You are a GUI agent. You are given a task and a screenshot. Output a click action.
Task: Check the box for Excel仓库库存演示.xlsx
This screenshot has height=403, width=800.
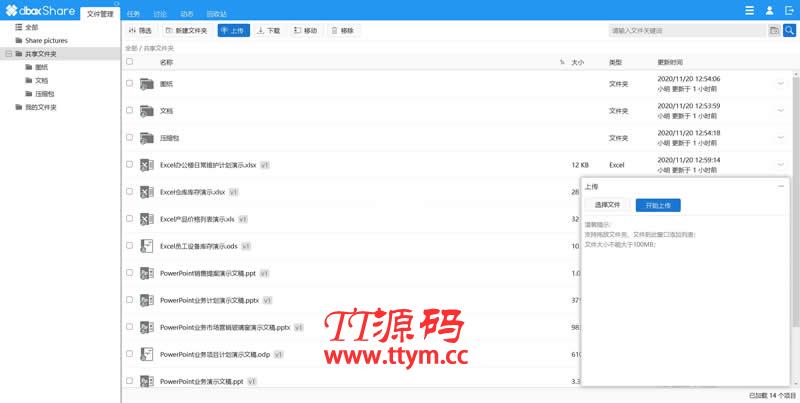point(130,191)
